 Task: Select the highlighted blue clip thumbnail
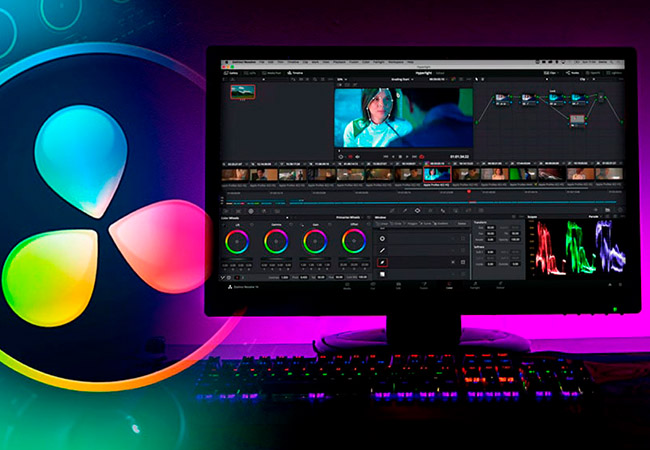pos(437,174)
